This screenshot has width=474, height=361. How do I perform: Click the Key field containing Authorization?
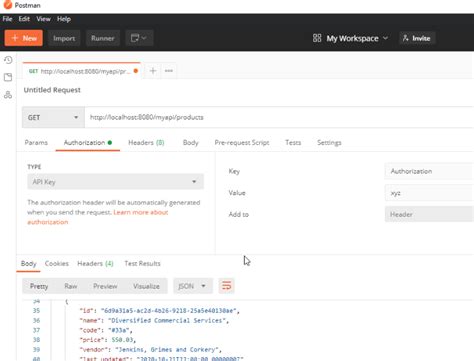tap(429, 171)
